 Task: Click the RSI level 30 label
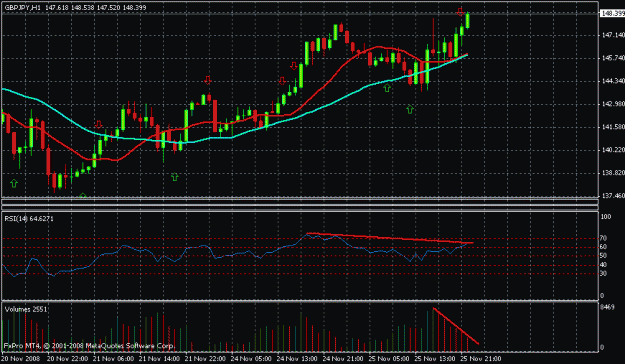coord(603,273)
